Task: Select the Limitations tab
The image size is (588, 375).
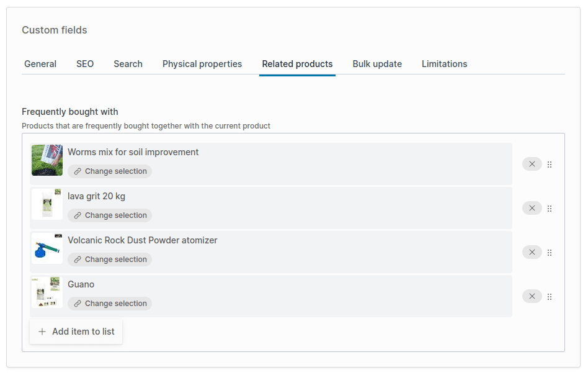Action: pyautogui.click(x=444, y=64)
